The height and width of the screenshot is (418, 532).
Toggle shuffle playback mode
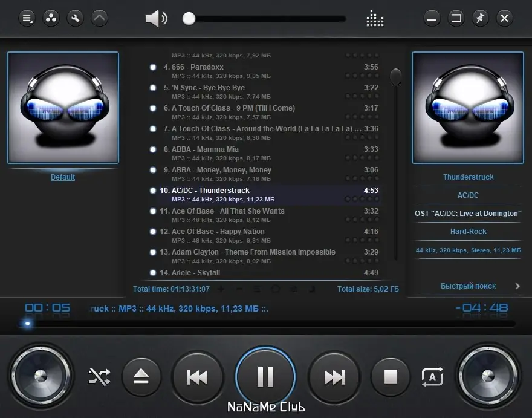[99, 377]
